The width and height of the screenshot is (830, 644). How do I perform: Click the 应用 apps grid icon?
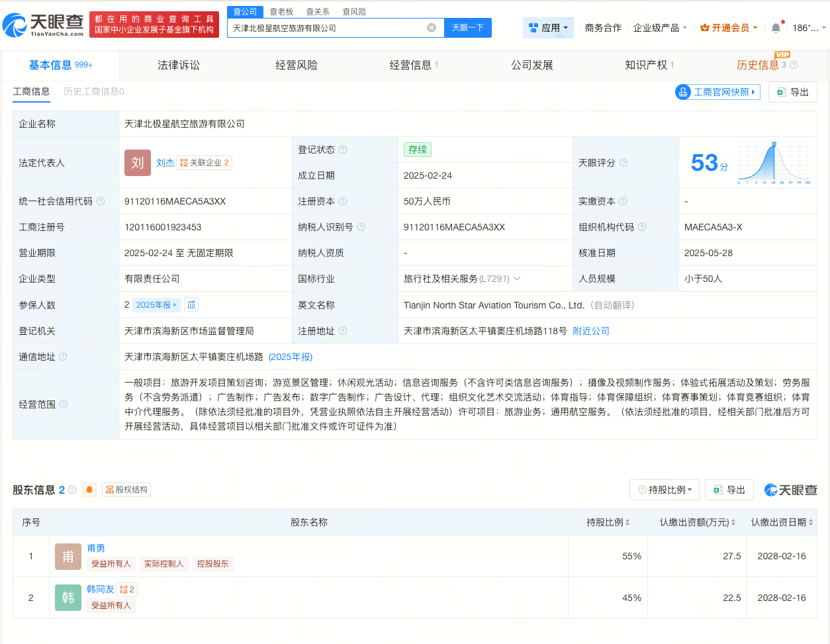(533, 28)
